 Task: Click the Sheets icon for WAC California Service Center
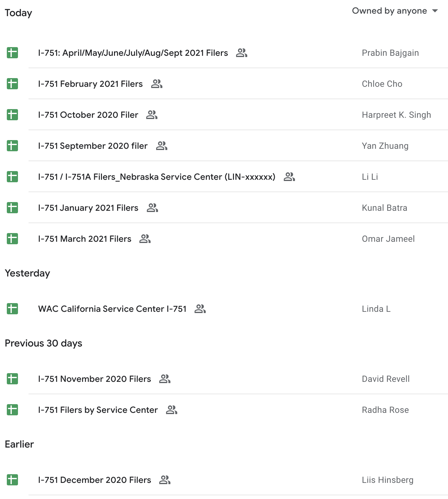point(12,309)
